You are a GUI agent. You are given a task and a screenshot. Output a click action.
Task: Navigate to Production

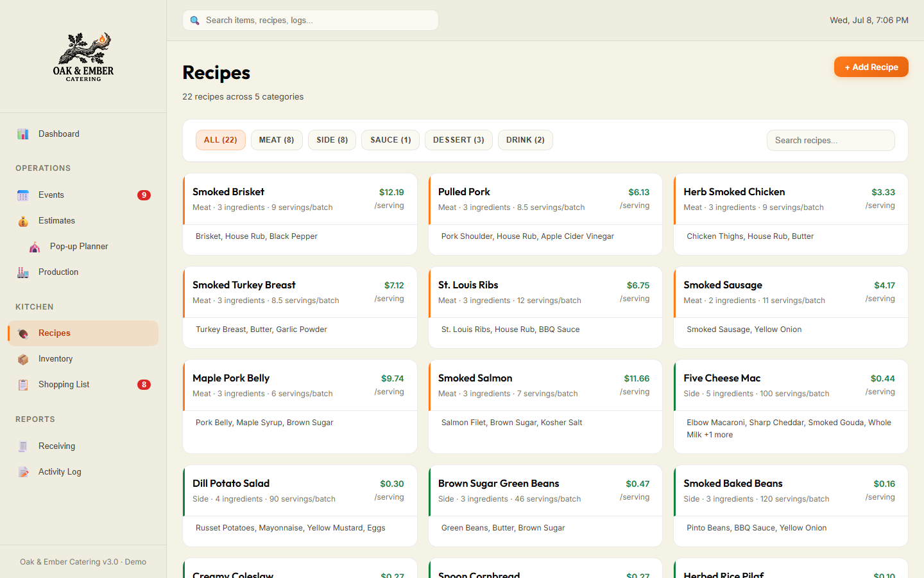point(83,272)
